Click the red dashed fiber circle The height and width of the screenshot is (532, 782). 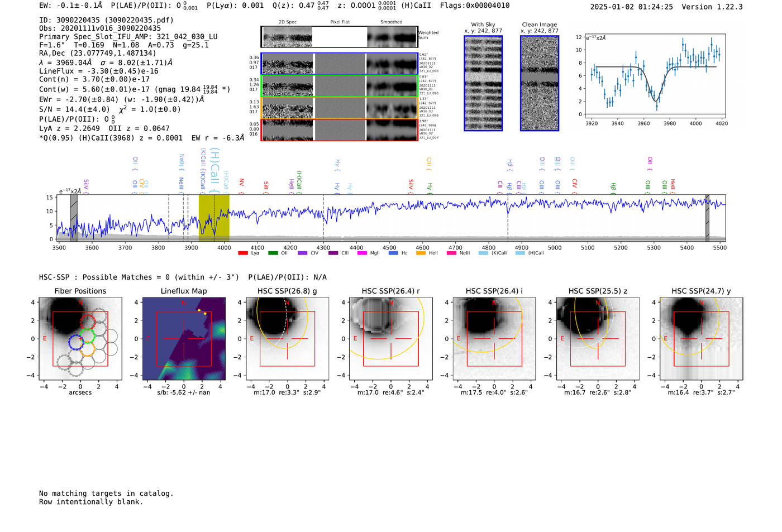[88, 322]
